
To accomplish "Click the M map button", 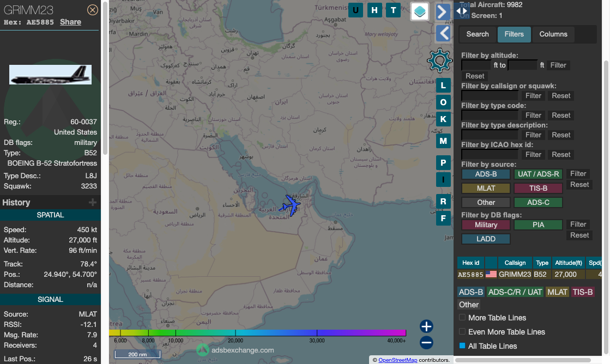I will [x=443, y=141].
